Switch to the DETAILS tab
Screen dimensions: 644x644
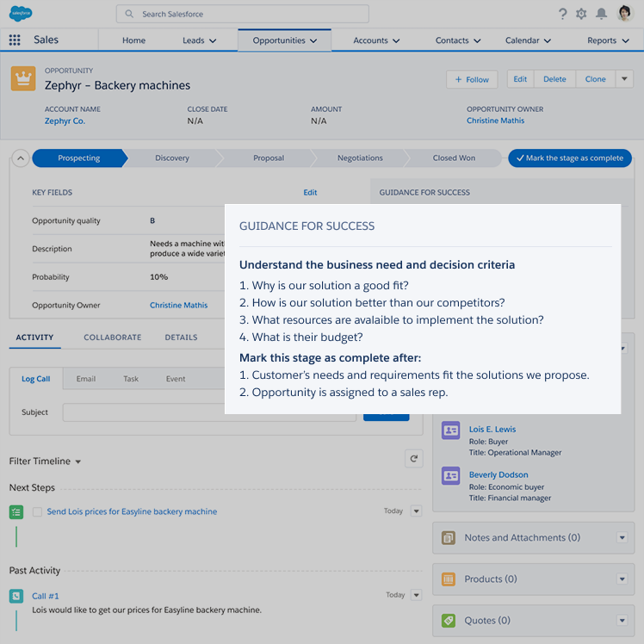[x=181, y=337]
